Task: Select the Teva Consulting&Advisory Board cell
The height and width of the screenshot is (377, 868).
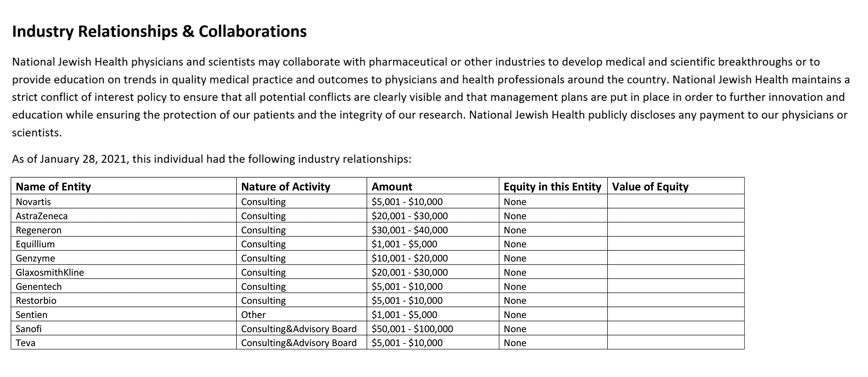Action: [x=302, y=342]
